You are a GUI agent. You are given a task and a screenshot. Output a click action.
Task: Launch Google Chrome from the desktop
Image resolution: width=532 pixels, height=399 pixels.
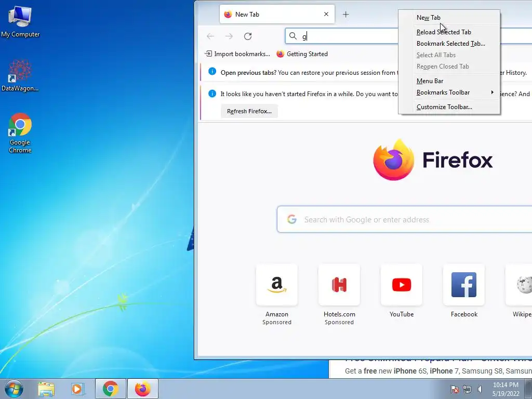coord(20,133)
